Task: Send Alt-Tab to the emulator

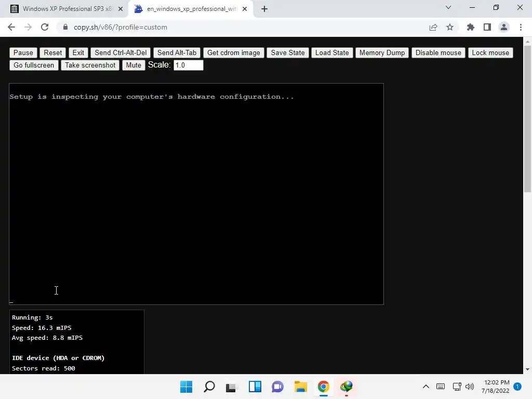Action: 177,52
